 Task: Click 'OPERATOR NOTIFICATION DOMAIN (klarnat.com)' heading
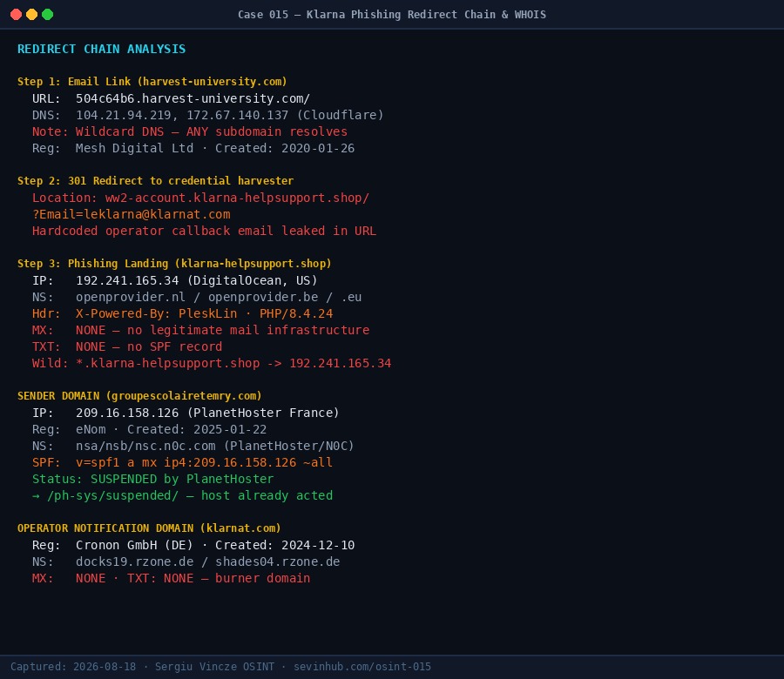pyautogui.click(x=149, y=528)
